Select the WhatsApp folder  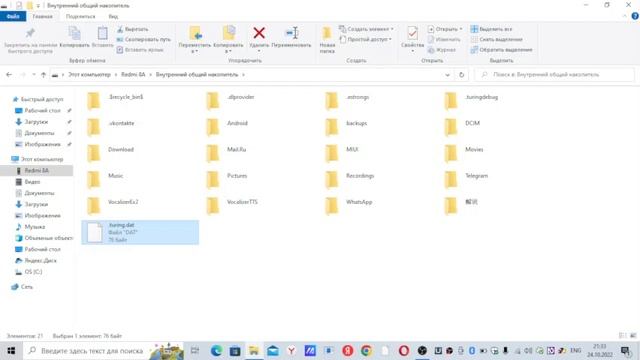coord(349,205)
